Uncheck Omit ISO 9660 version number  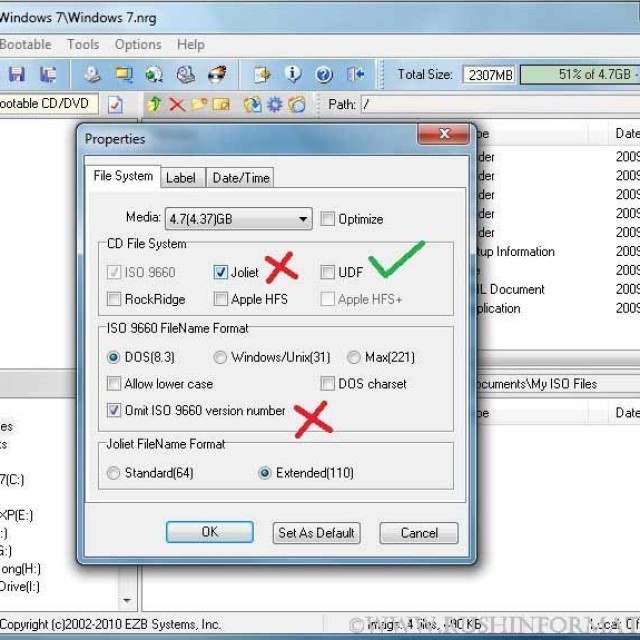click(x=113, y=410)
